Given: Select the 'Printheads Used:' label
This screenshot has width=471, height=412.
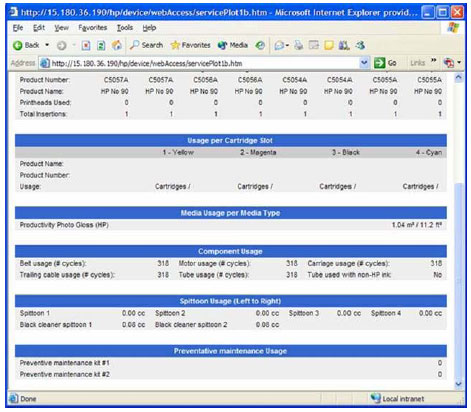Looking at the screenshot, I should click(x=45, y=103).
